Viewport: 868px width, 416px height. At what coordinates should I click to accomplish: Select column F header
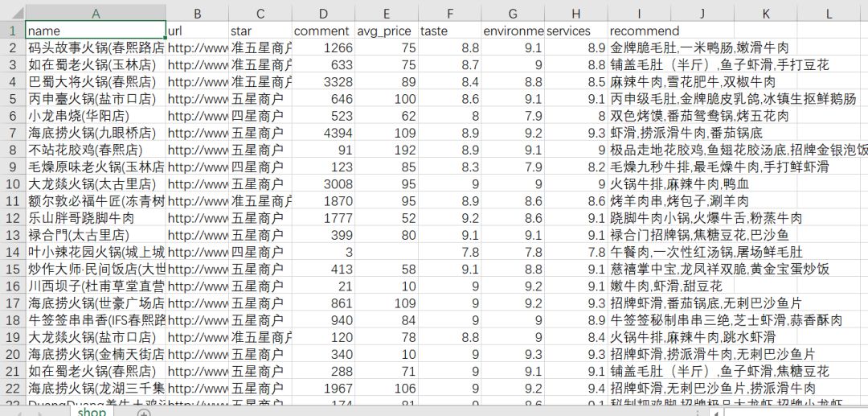pos(450,14)
